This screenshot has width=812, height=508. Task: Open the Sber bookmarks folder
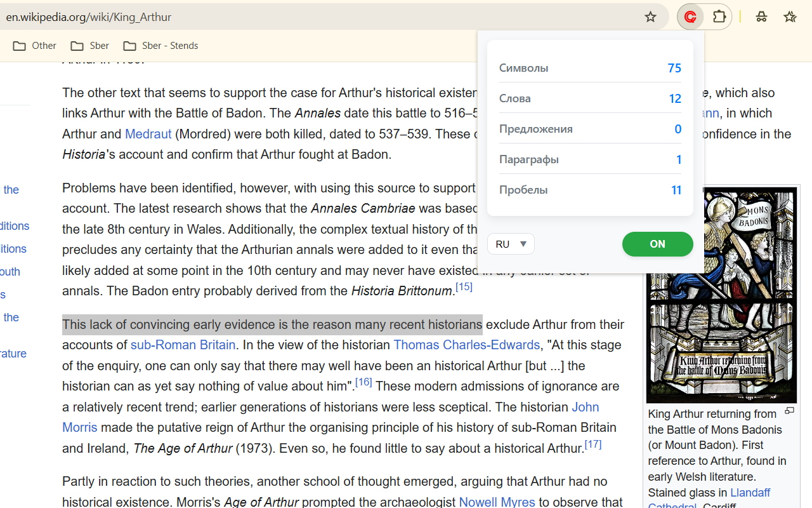point(90,46)
